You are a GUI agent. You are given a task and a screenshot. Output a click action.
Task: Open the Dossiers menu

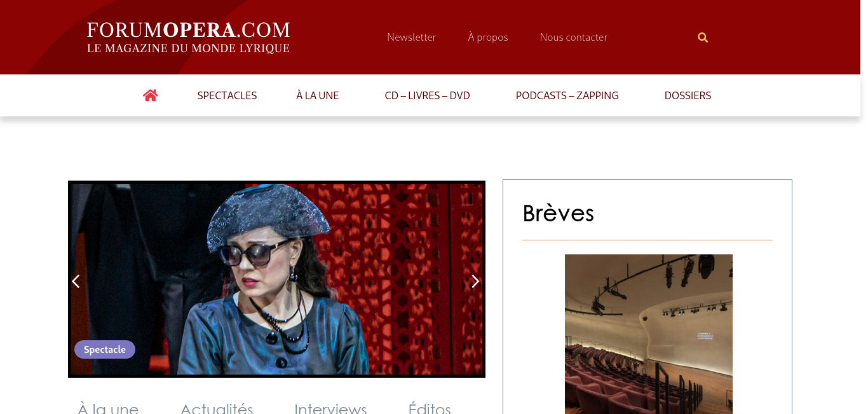pyautogui.click(x=688, y=95)
